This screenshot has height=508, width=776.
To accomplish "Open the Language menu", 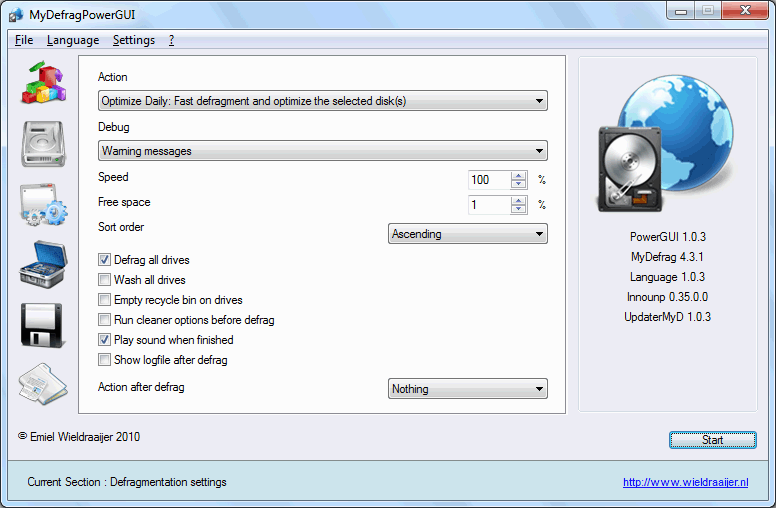I will point(73,40).
